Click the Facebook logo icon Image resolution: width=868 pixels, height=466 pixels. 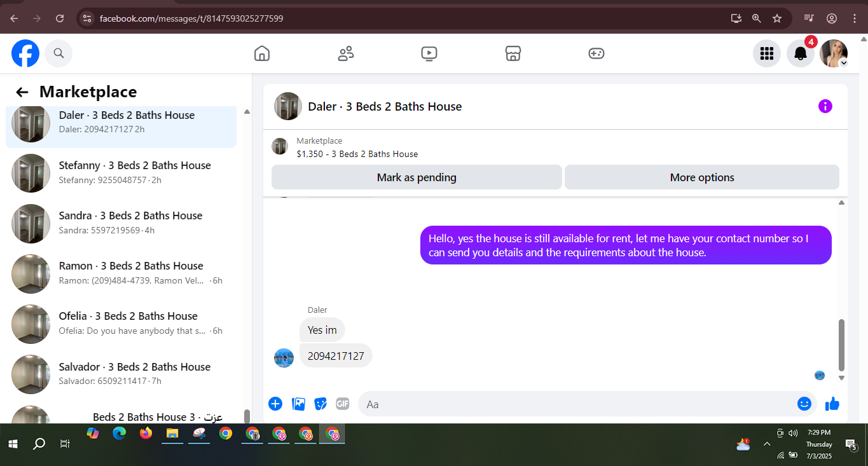pyautogui.click(x=25, y=53)
